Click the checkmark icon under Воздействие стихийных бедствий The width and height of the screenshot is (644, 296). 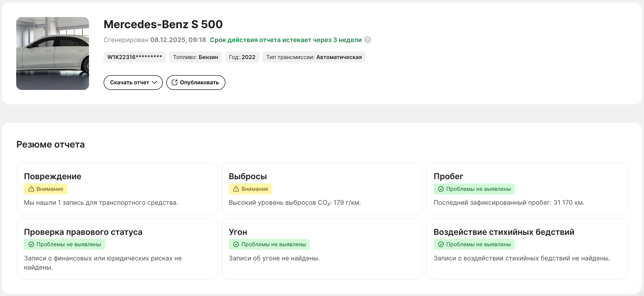pyautogui.click(x=441, y=244)
